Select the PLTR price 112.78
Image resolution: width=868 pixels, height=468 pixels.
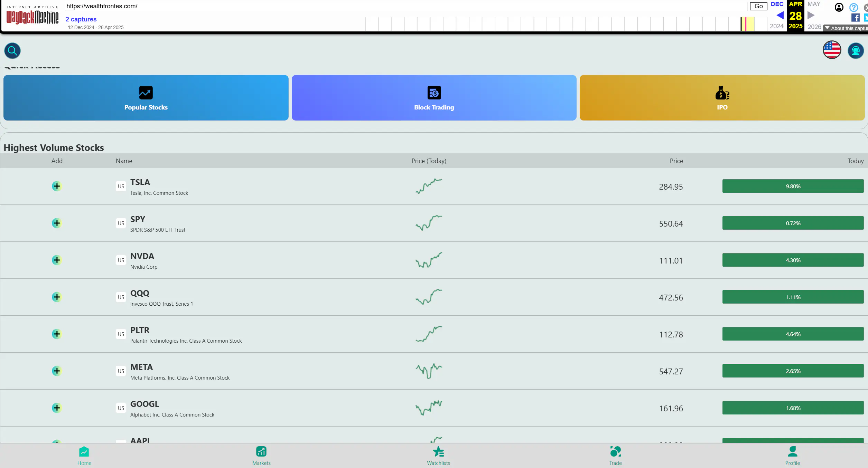(671, 335)
